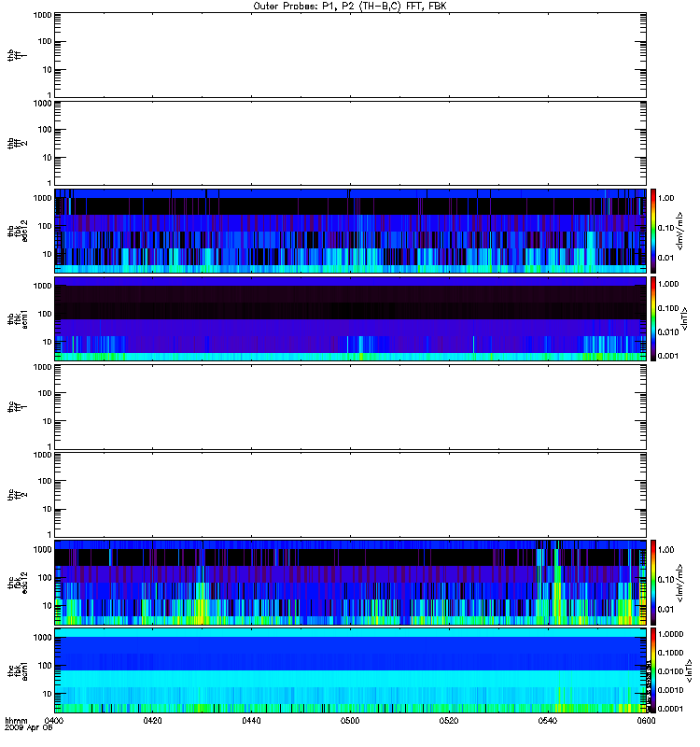Select the 0600 time axis label
Viewport: 700px width, 747px height.
click(646, 720)
